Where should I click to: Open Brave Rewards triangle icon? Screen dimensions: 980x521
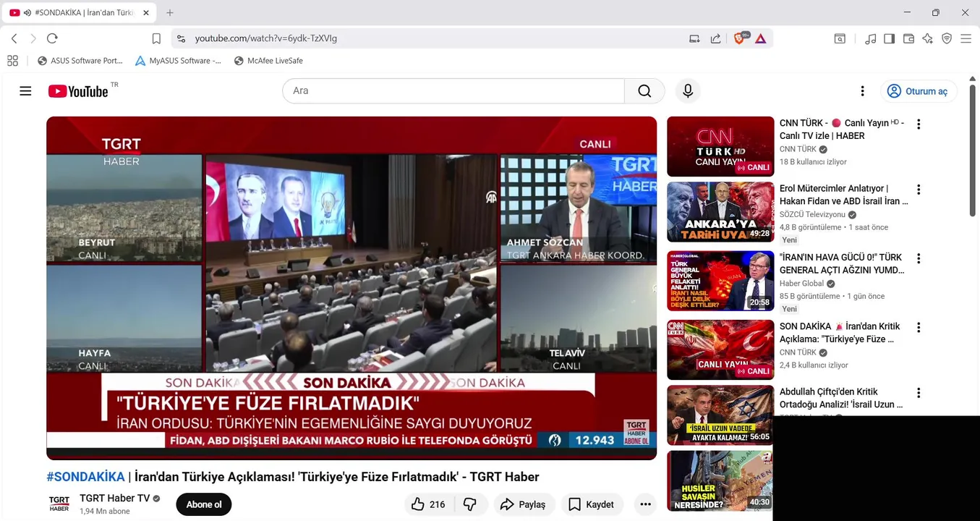point(761,38)
